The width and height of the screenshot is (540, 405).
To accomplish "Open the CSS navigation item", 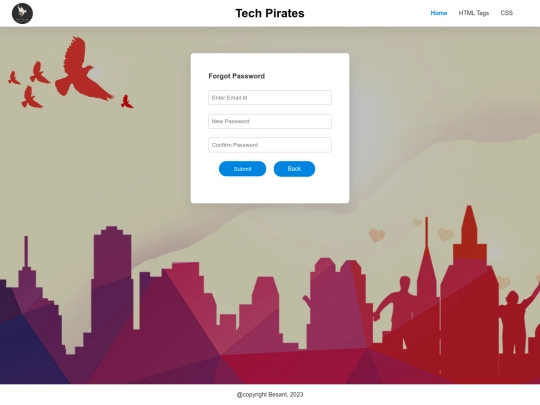I will 507,13.
